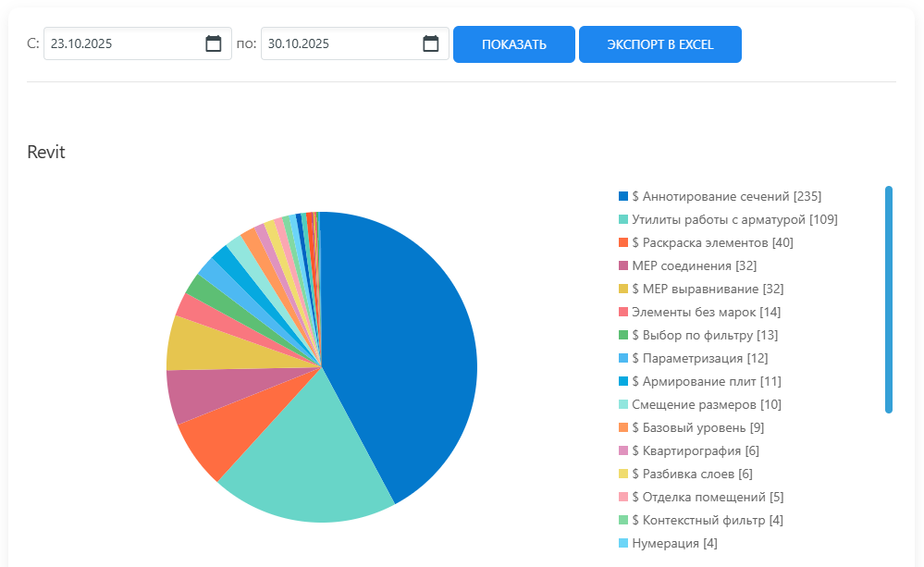Click the large blue pie slice
Image resolution: width=924 pixels, height=567 pixels.
coord(407,351)
